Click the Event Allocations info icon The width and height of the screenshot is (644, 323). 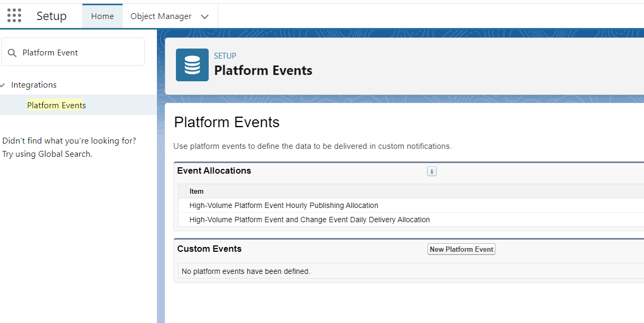(432, 171)
